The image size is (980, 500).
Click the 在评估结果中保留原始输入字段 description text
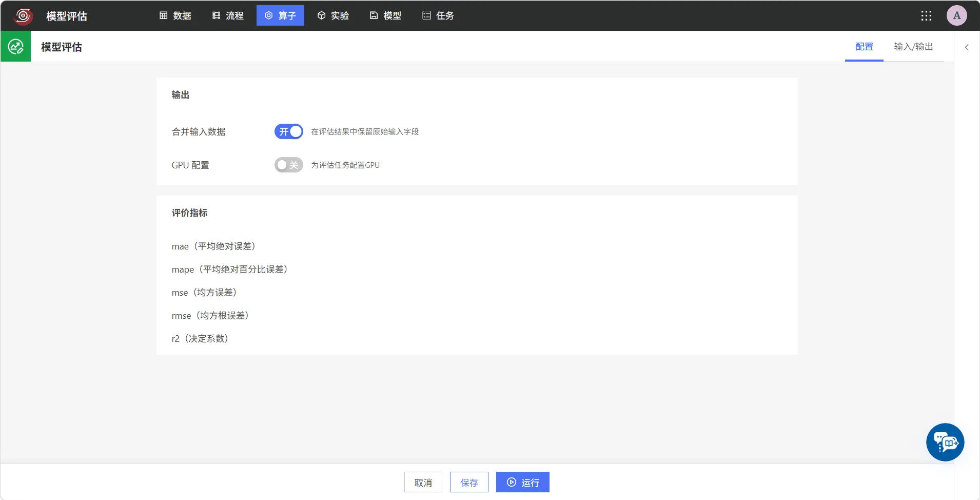[x=365, y=131]
